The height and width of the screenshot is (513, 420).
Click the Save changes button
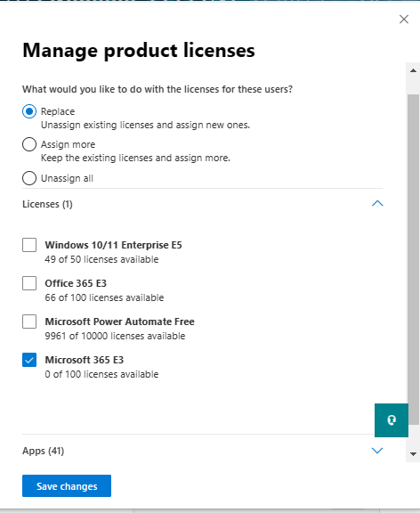click(x=67, y=486)
